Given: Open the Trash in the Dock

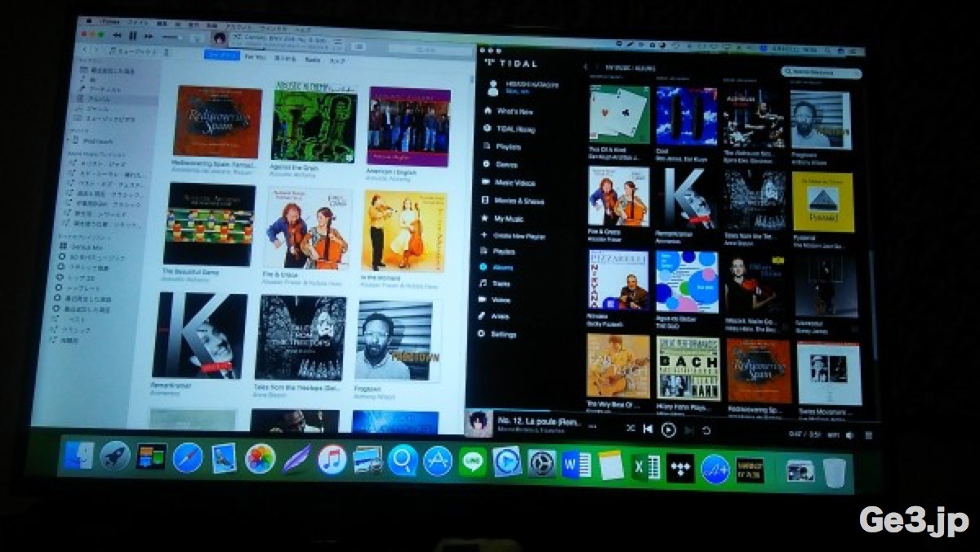Looking at the screenshot, I should click(x=833, y=472).
